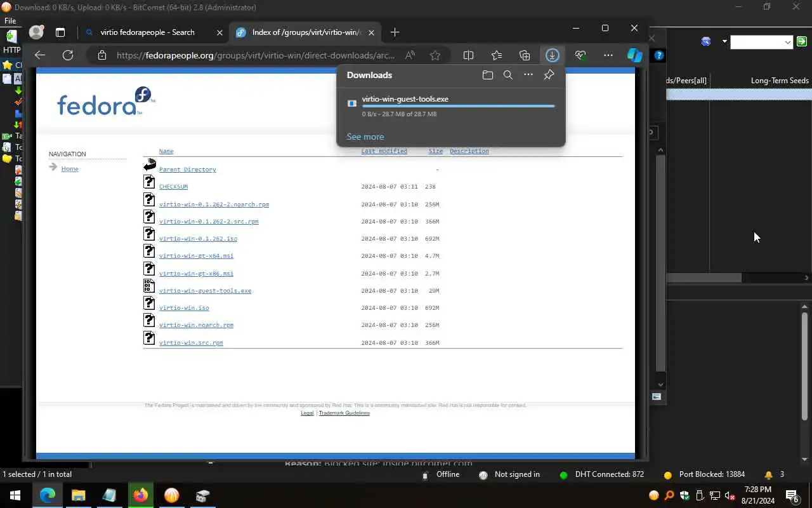Open the Legal footer link

point(307,413)
